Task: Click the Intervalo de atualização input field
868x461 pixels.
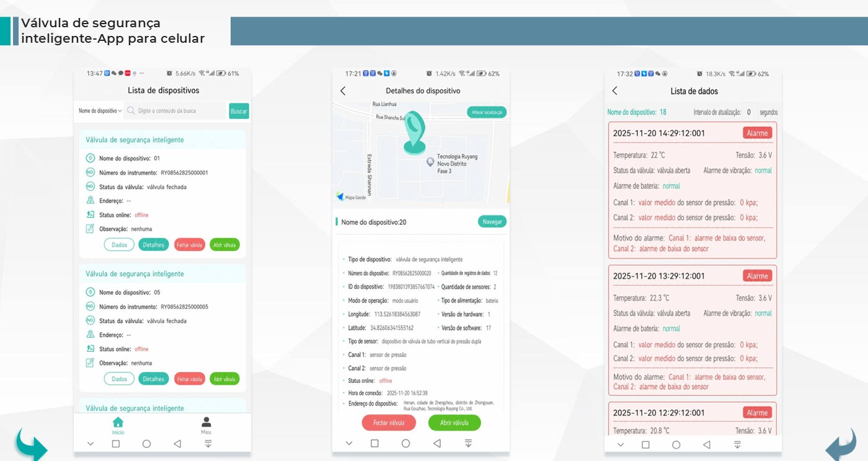Action: point(749,112)
